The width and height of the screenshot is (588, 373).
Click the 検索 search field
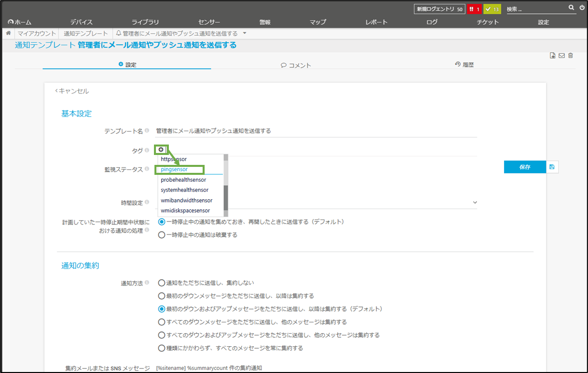[x=537, y=9]
